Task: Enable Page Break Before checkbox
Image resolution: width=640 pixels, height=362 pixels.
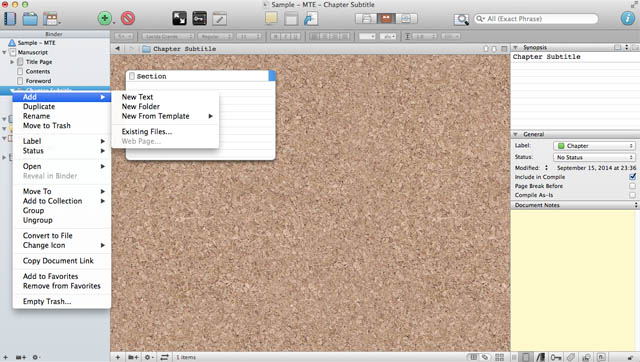Action: click(632, 186)
